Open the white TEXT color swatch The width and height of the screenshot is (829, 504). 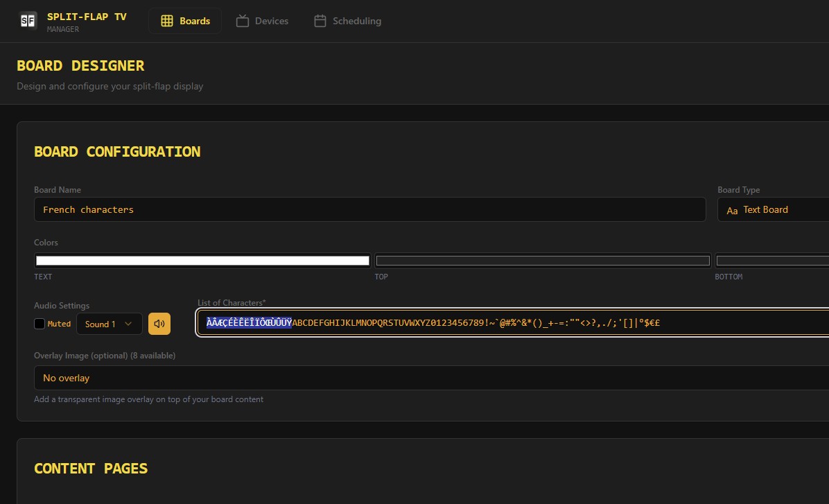tap(202, 261)
